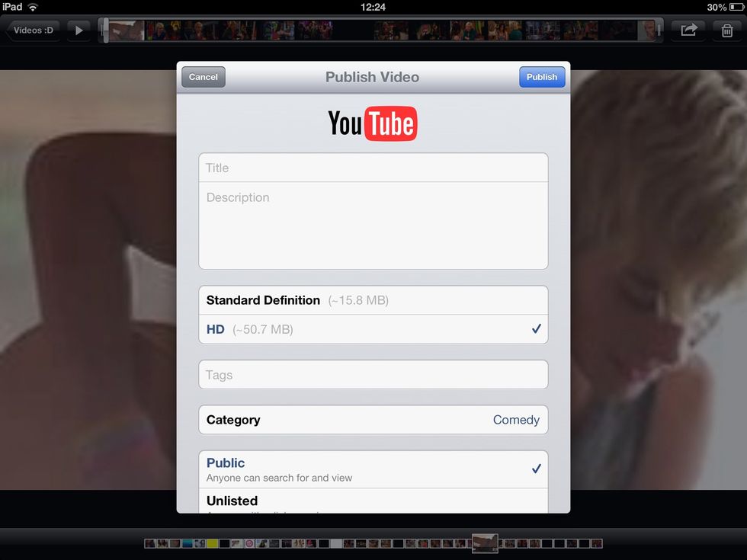Cancel the Publish Video dialog
Screen dimensions: 747x560
[204, 77]
